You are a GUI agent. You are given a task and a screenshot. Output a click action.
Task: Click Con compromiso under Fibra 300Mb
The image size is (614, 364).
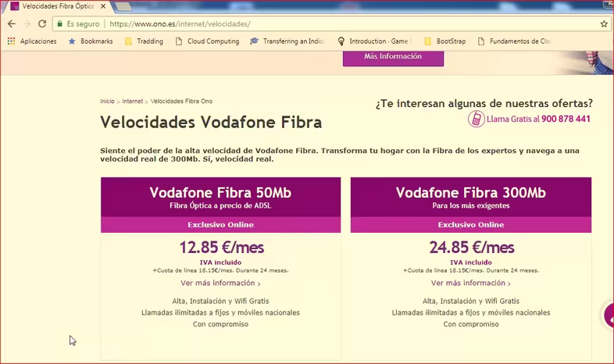471,324
